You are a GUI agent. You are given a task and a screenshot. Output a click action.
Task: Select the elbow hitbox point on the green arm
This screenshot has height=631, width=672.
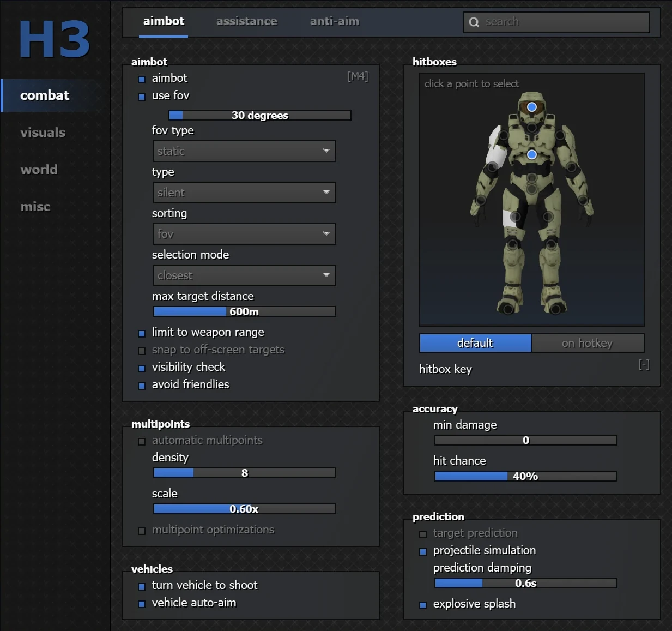(x=571, y=167)
